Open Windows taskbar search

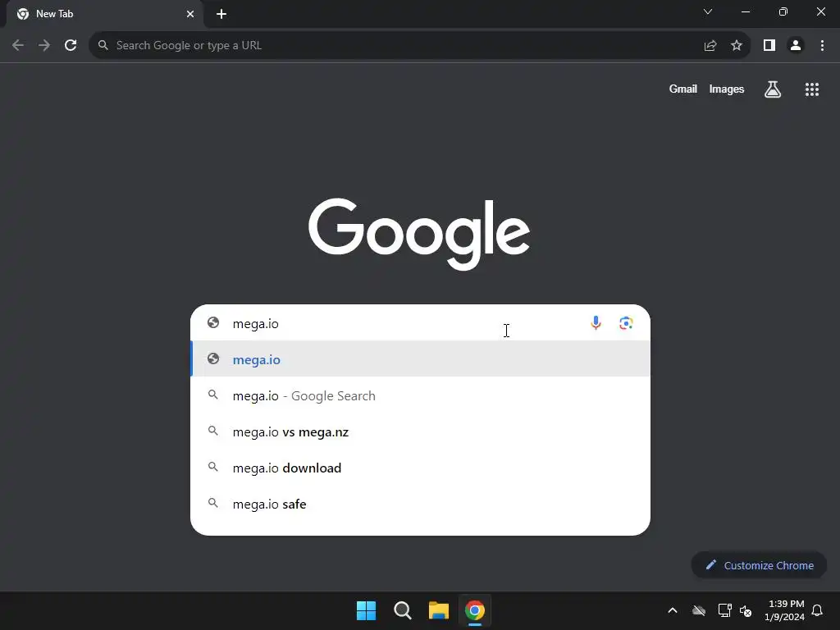coord(402,610)
